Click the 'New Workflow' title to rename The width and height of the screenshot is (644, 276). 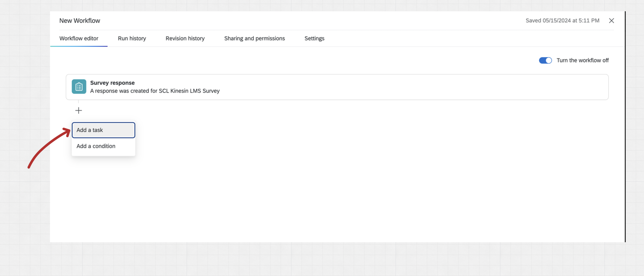[80, 21]
